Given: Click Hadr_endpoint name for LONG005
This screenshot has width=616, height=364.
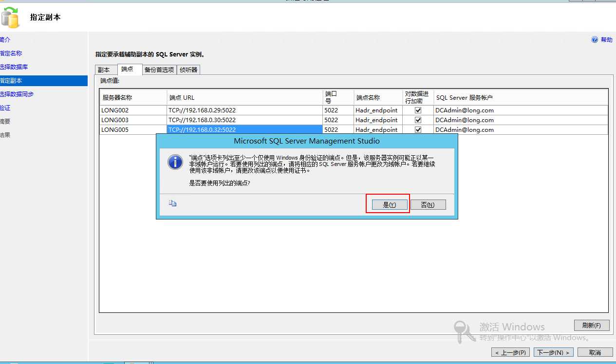Looking at the screenshot, I should (378, 130).
